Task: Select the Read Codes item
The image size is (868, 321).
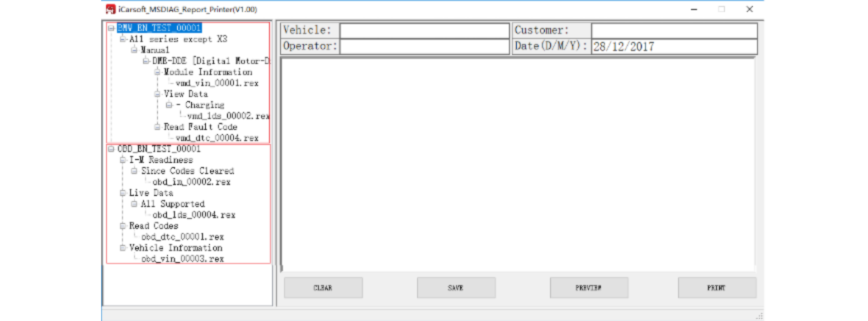Action: pos(154,226)
